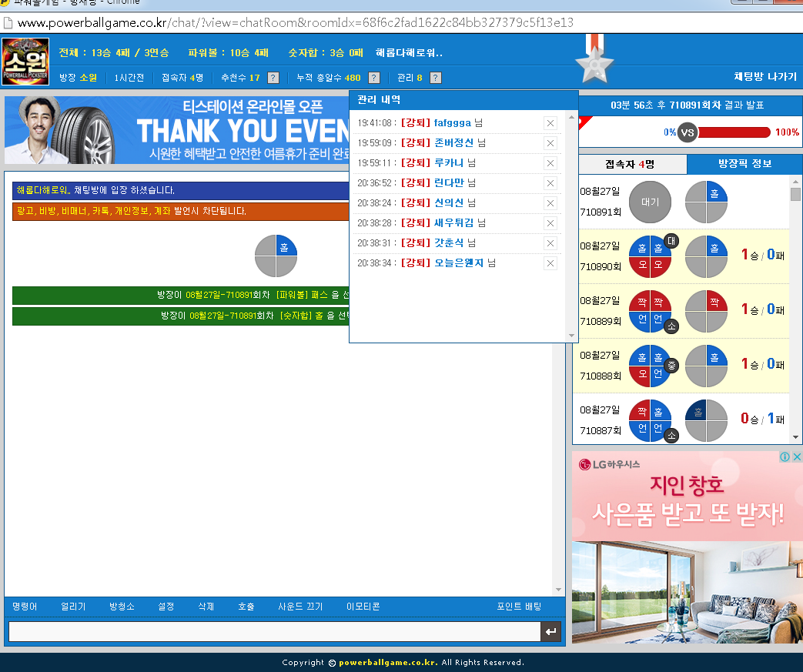Select 방청소 in the chat toolbar
803x672 pixels.
point(122,607)
